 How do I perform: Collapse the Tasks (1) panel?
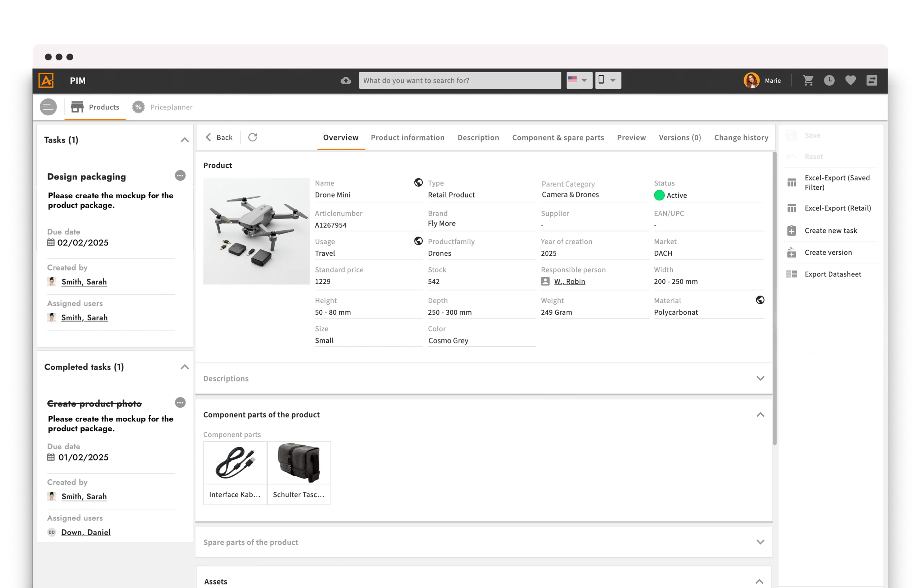[184, 140]
